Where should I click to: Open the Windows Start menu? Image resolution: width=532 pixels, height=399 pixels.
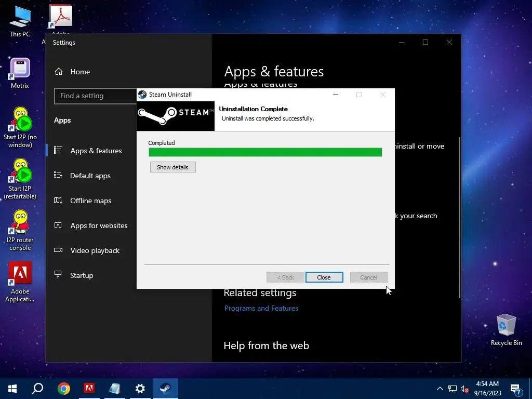pyautogui.click(x=12, y=388)
